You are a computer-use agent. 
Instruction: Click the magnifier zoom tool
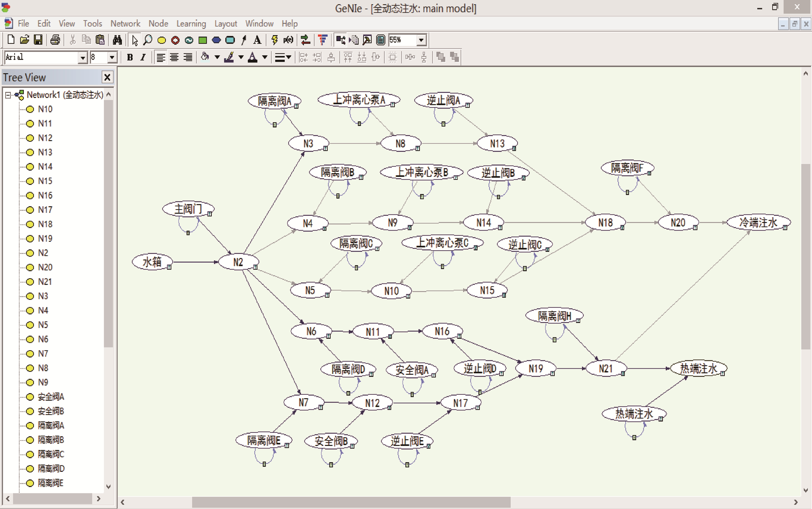(148, 40)
